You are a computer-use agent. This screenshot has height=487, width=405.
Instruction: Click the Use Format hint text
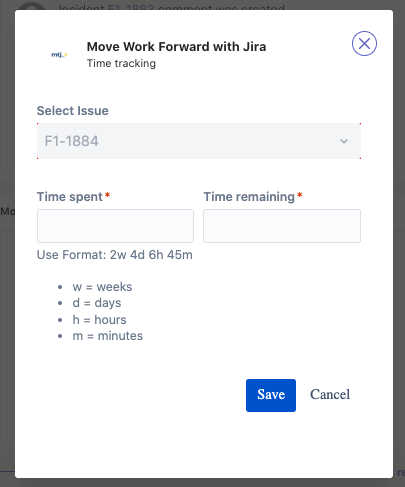[115, 255]
